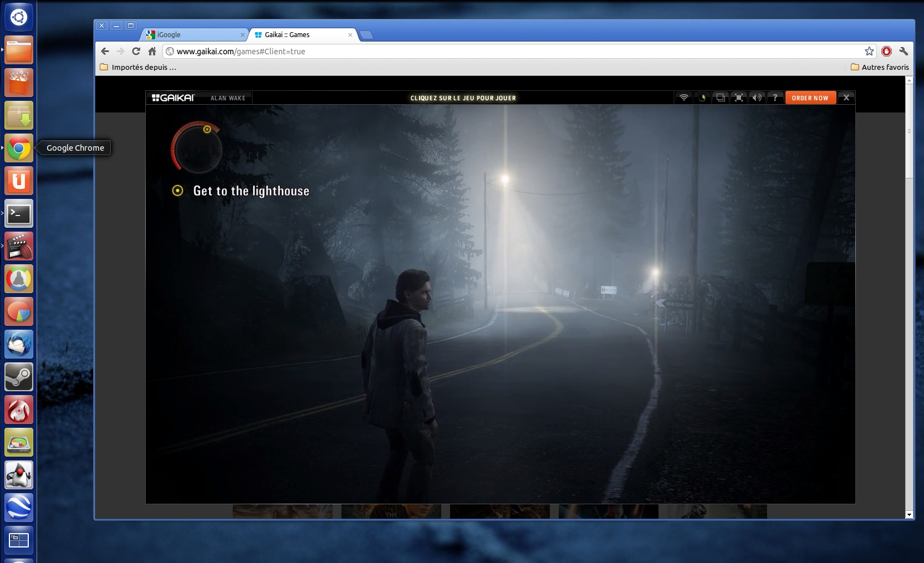
Task: Check Gaikai connection signal icon
Action: pyautogui.click(x=684, y=98)
